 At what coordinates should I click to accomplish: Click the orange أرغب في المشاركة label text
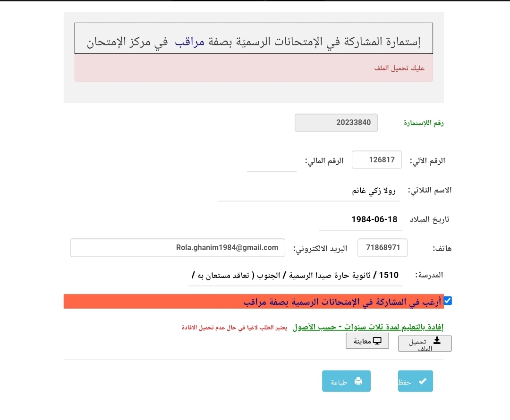pos(342,302)
